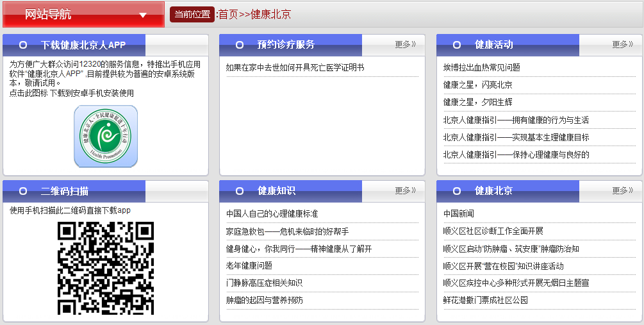Viewport: 644px width, 325px height.
Task: Click the 健康北京 panel header title
Action: coord(493,190)
